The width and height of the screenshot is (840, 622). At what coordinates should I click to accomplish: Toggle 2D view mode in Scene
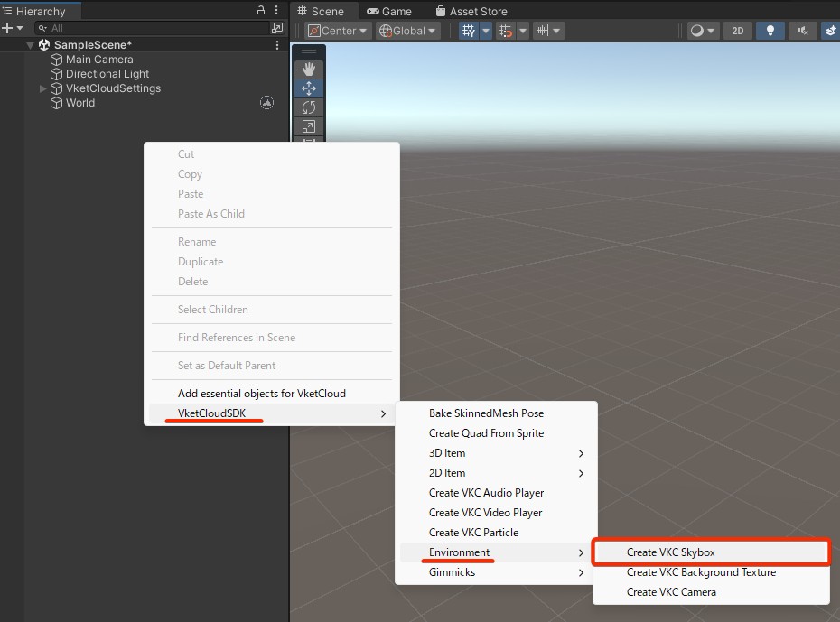point(737,31)
